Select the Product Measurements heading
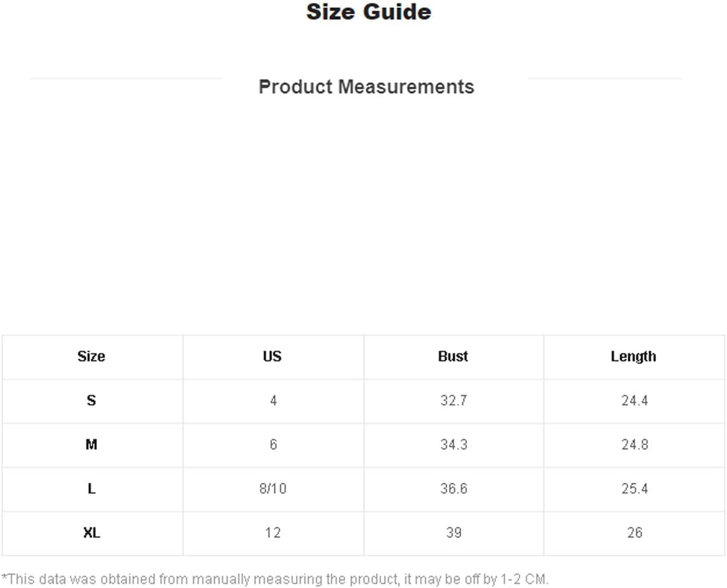727x588 pixels. point(366,87)
